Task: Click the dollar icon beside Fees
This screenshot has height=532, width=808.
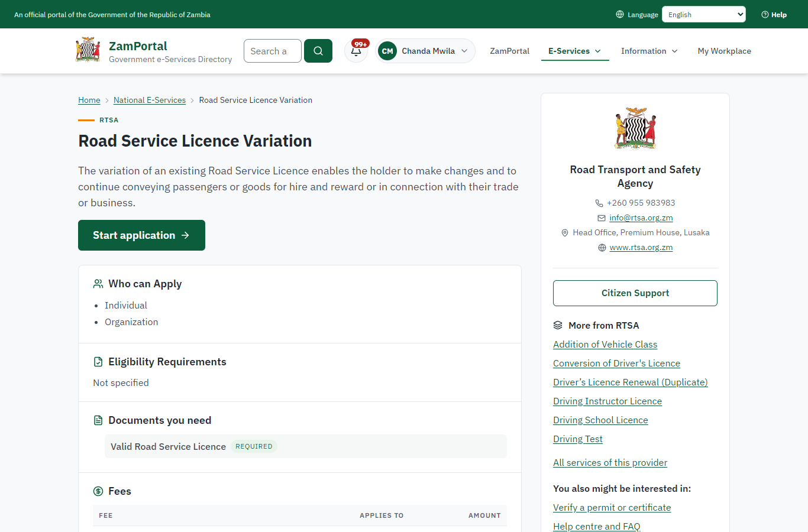Action: [98, 491]
